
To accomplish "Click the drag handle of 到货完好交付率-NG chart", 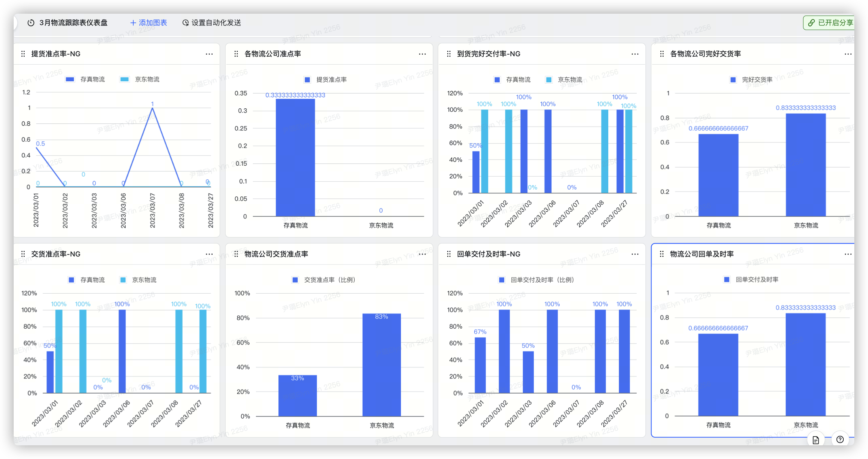I will (449, 54).
